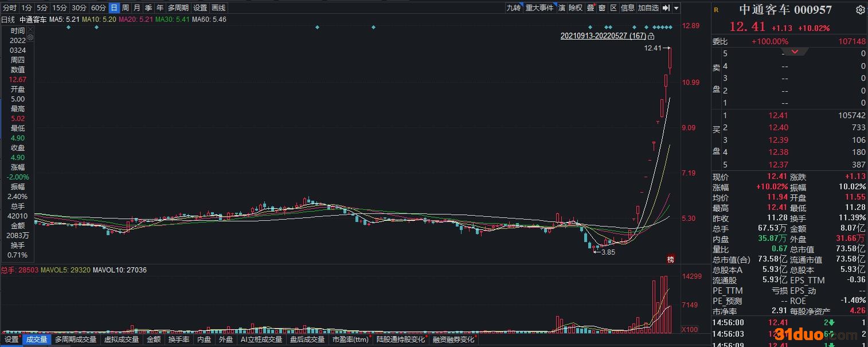
Task: Open the 窗 window layout tool
Action: coord(602,8)
